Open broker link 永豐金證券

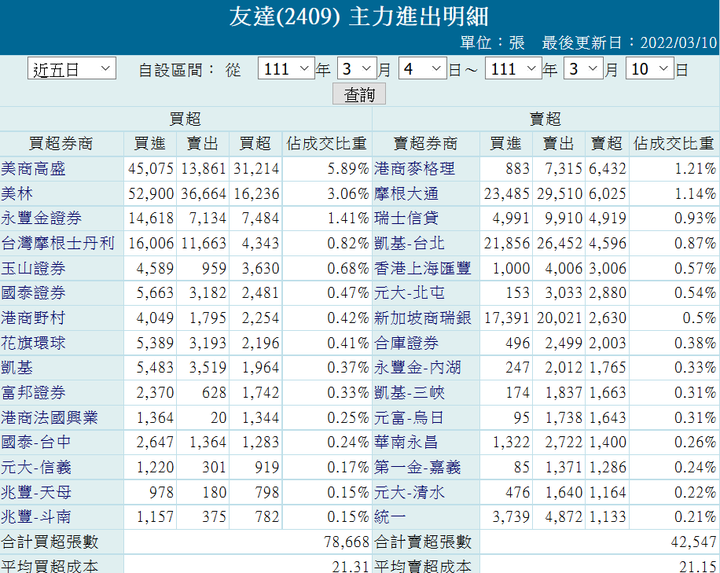pyautogui.click(x=41, y=219)
